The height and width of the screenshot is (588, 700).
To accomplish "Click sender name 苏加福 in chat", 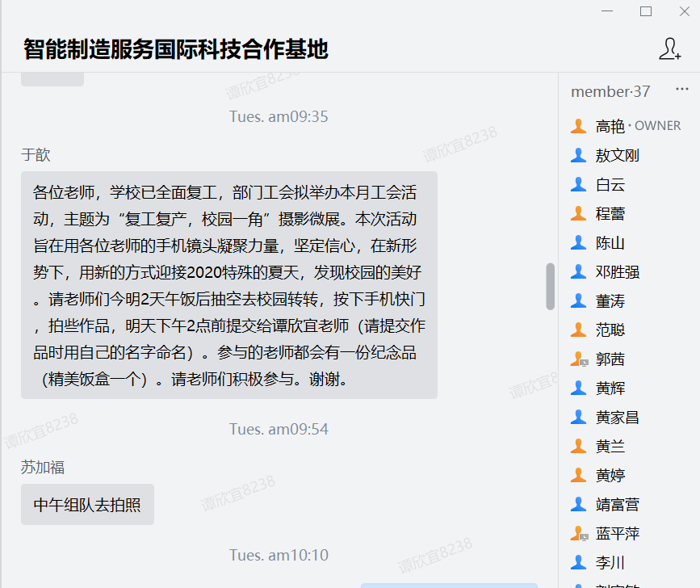I will coord(43,468).
